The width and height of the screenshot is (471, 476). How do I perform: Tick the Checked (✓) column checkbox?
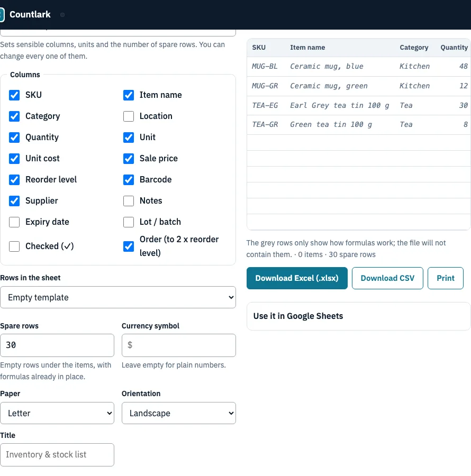(x=14, y=246)
